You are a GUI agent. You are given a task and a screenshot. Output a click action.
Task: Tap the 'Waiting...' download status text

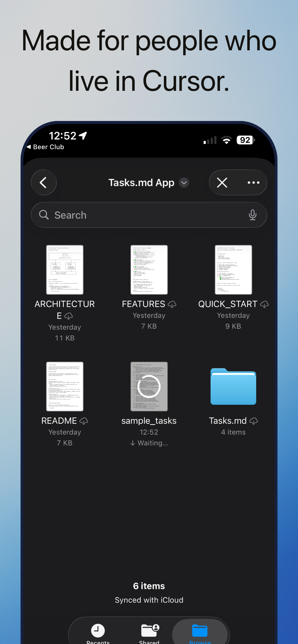tap(149, 443)
